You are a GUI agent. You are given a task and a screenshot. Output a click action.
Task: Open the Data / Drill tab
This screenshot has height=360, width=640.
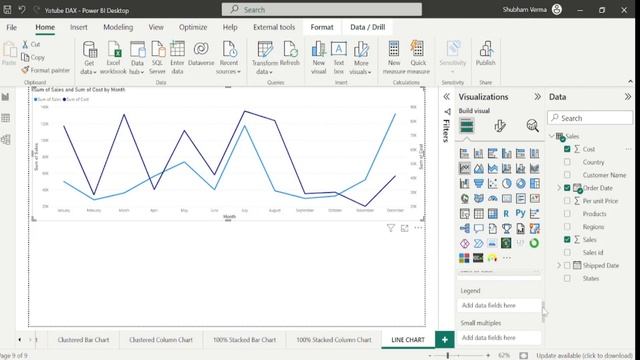(x=367, y=27)
